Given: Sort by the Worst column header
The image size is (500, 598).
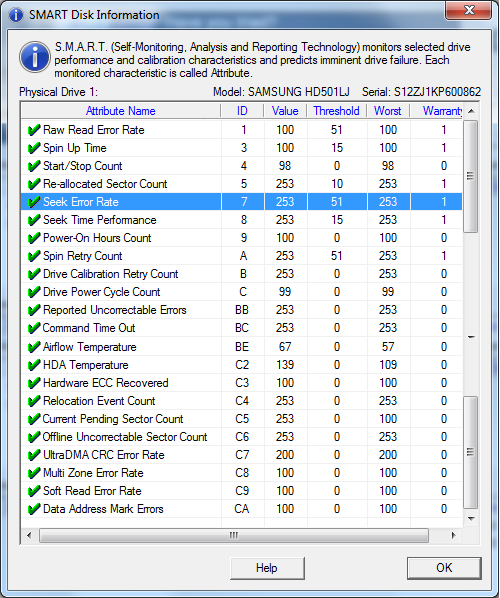Looking at the screenshot, I should 387,111.
